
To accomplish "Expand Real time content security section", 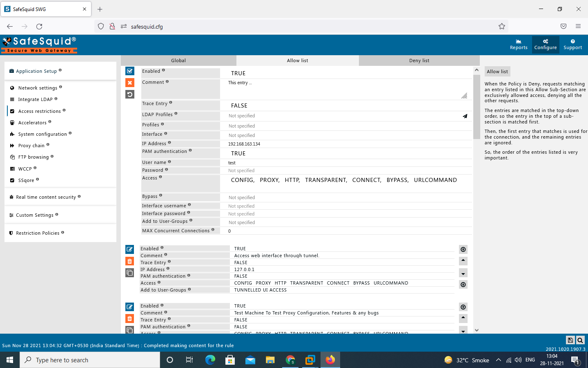I will (x=60, y=197).
